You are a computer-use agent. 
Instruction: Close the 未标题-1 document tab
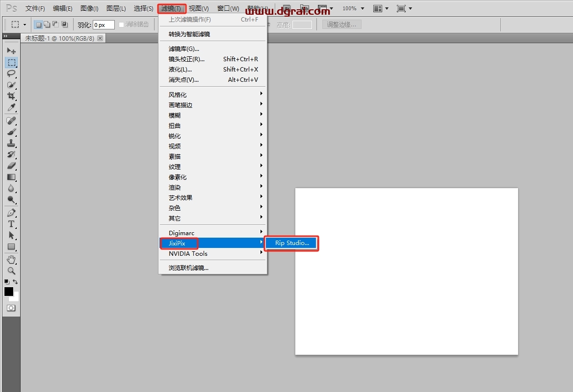(100, 38)
